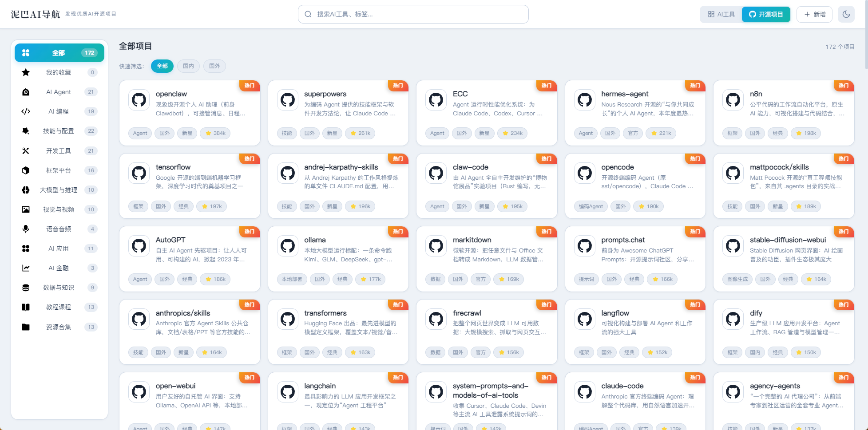Click the AI 金融 chart icon

26,268
